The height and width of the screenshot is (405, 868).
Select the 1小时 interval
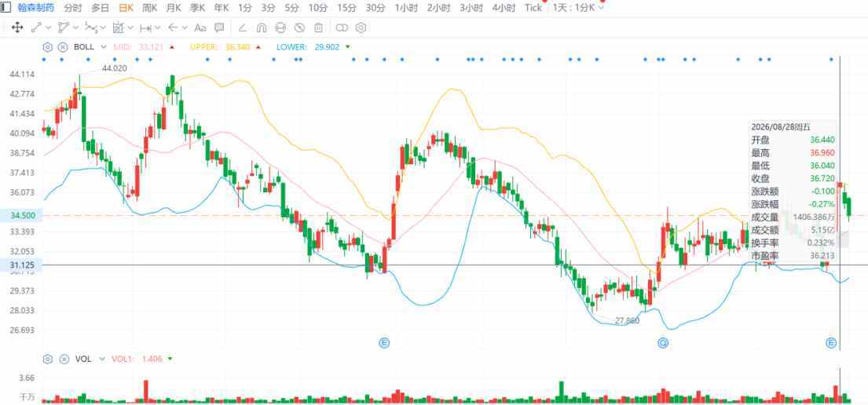tap(406, 8)
